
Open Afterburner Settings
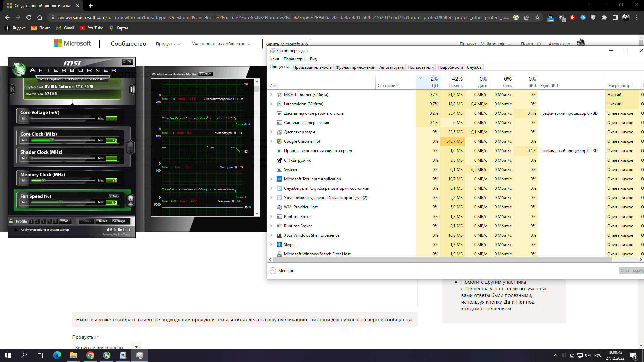(x=119, y=221)
